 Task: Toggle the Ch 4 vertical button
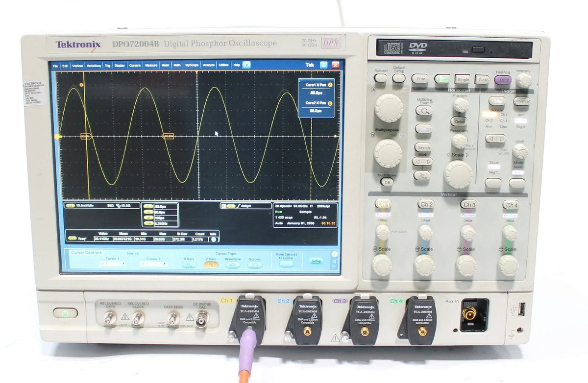[x=511, y=205]
